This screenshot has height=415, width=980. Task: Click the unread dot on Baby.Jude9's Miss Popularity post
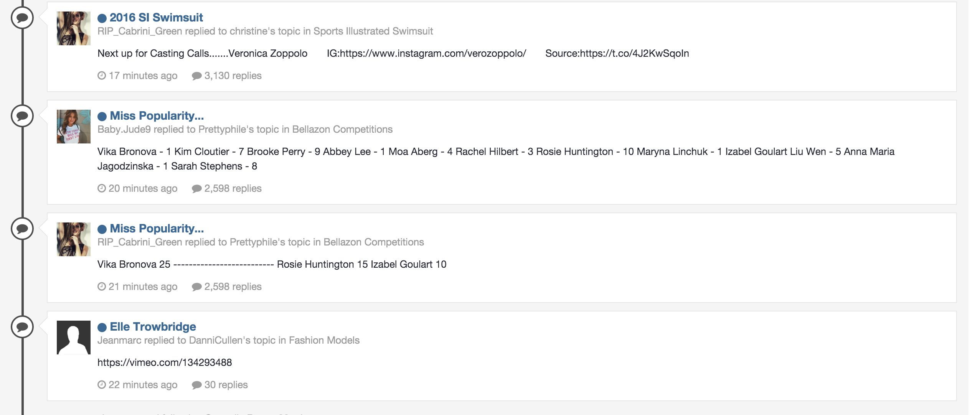tap(102, 116)
